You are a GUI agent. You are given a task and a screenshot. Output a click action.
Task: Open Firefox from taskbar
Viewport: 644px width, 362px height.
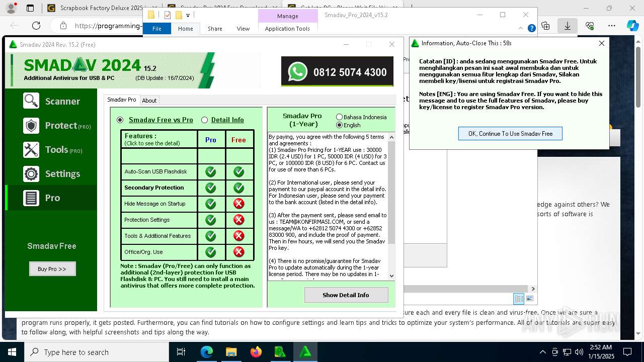pos(256,352)
